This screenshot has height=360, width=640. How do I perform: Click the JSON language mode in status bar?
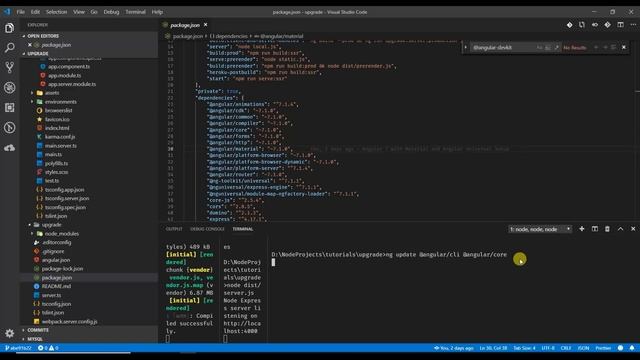pos(583,348)
